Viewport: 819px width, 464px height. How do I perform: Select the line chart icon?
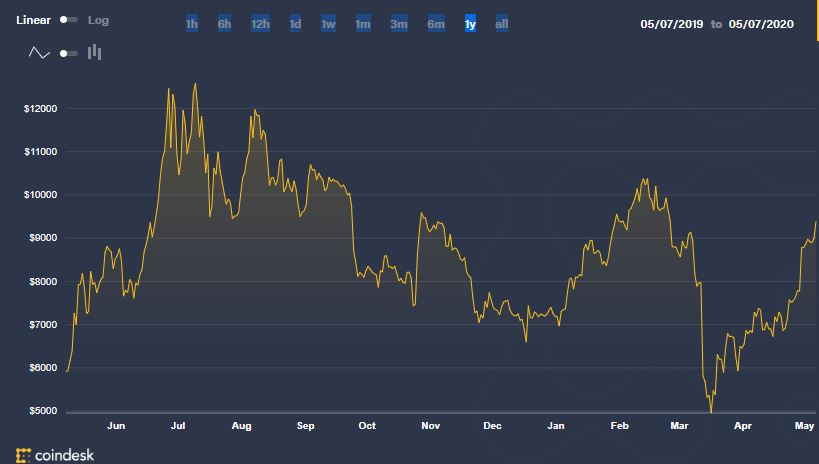[39, 53]
